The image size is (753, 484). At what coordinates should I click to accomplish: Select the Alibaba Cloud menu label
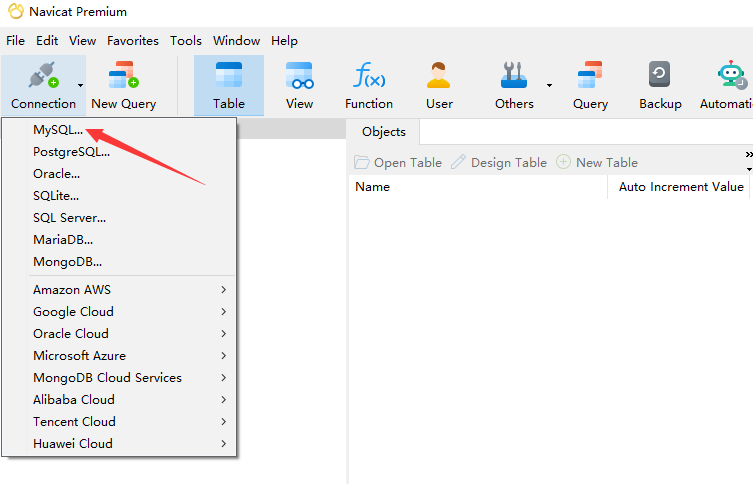point(73,399)
